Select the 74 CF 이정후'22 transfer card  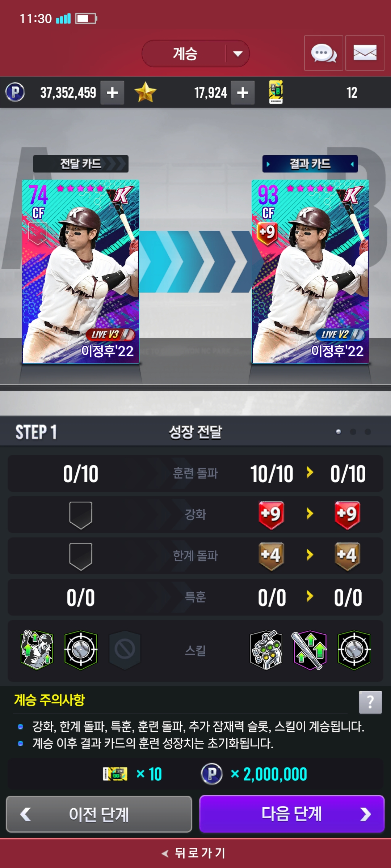click(81, 272)
